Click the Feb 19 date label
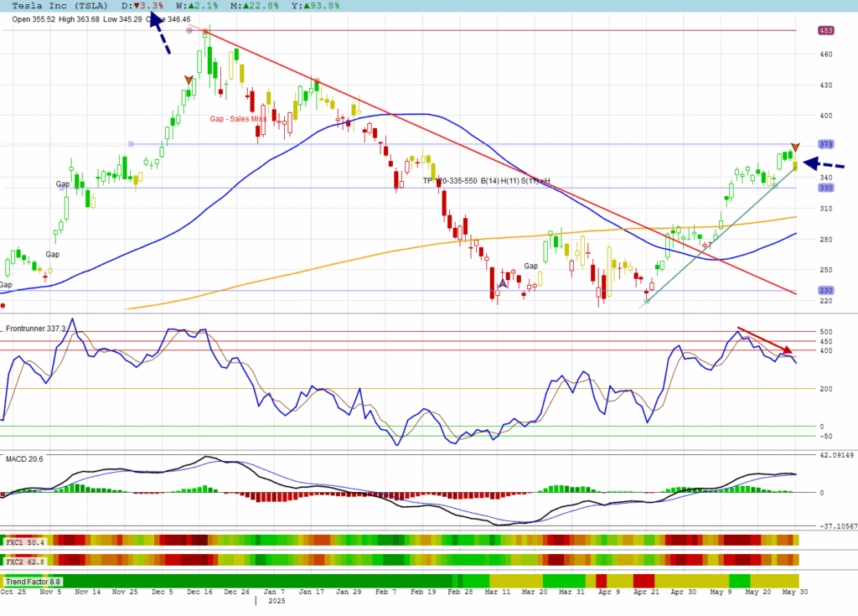This screenshot has width=858, height=616. point(423,592)
